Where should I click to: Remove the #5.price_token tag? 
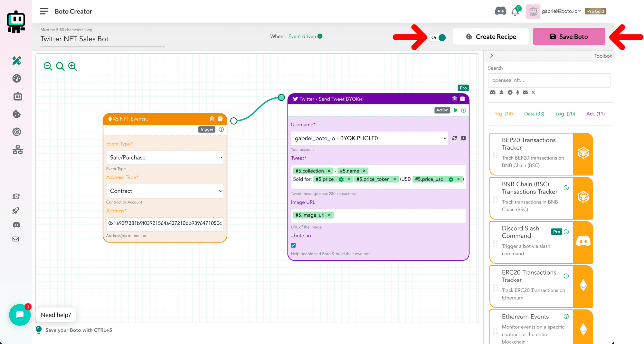pos(394,179)
